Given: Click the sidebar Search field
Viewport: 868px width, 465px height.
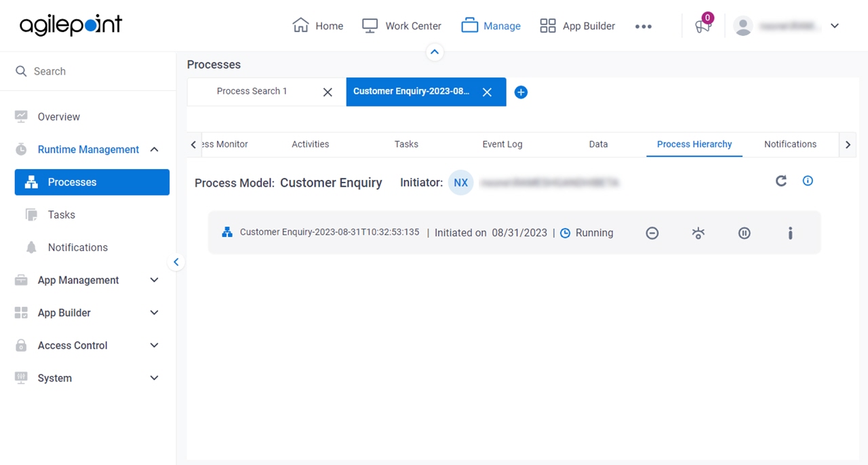Looking at the screenshot, I should (88, 71).
